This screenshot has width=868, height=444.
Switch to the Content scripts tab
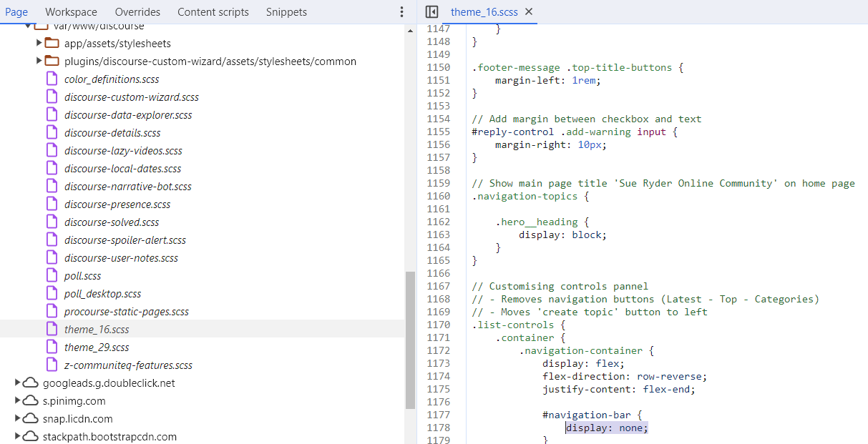point(213,12)
